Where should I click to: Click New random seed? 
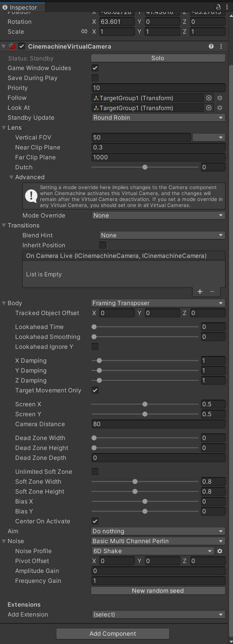[x=158, y=590]
